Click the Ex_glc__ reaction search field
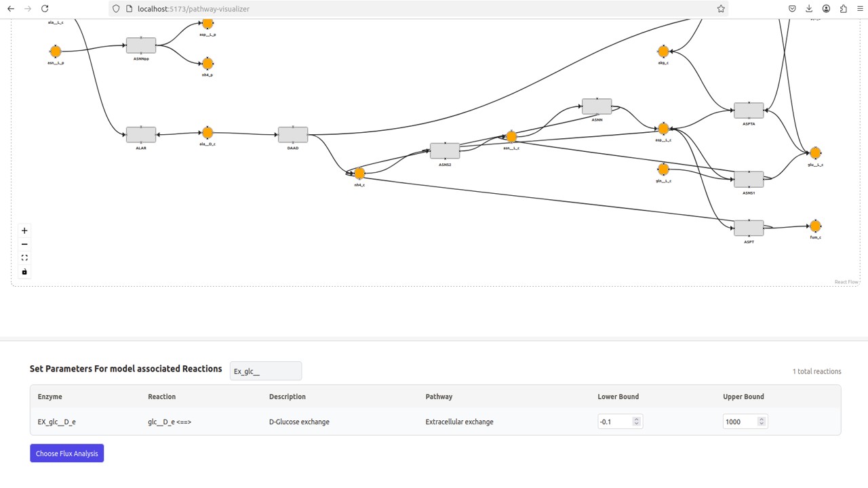The image size is (868, 488). tap(266, 371)
